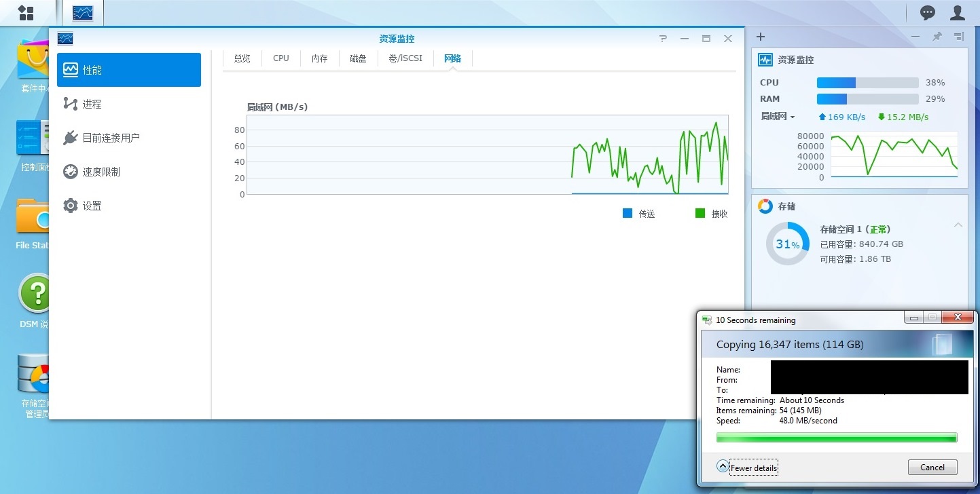Collapse copy dialog with Fewer details
Screen dimensions: 980x494
747,468
